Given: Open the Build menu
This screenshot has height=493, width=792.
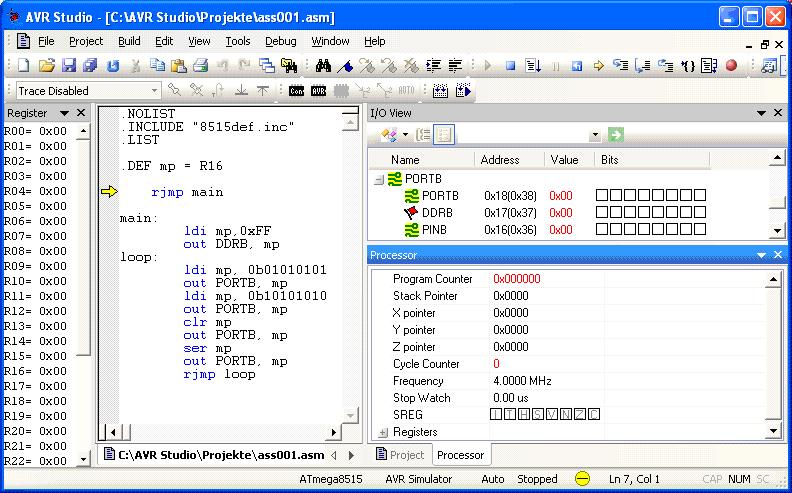Looking at the screenshot, I should coord(129,41).
